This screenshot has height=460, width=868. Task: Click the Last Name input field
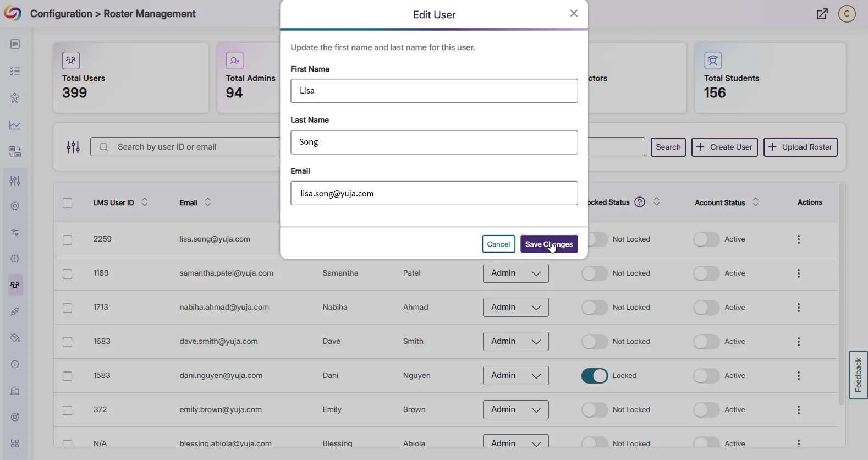pyautogui.click(x=434, y=143)
